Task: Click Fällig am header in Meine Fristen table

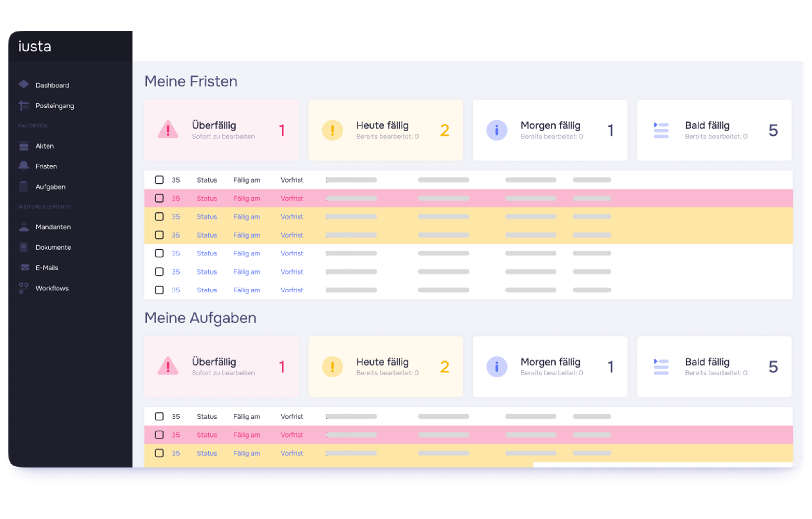Action: (247, 180)
